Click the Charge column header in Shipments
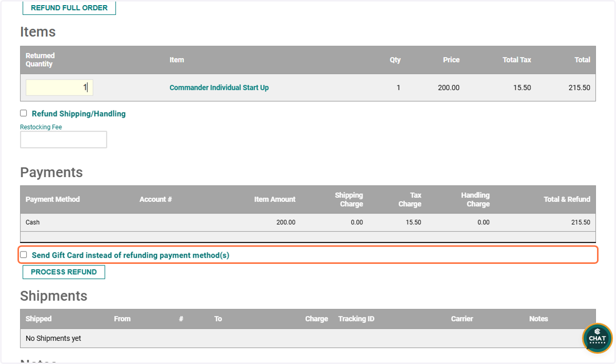The image size is (616, 364). tap(317, 319)
